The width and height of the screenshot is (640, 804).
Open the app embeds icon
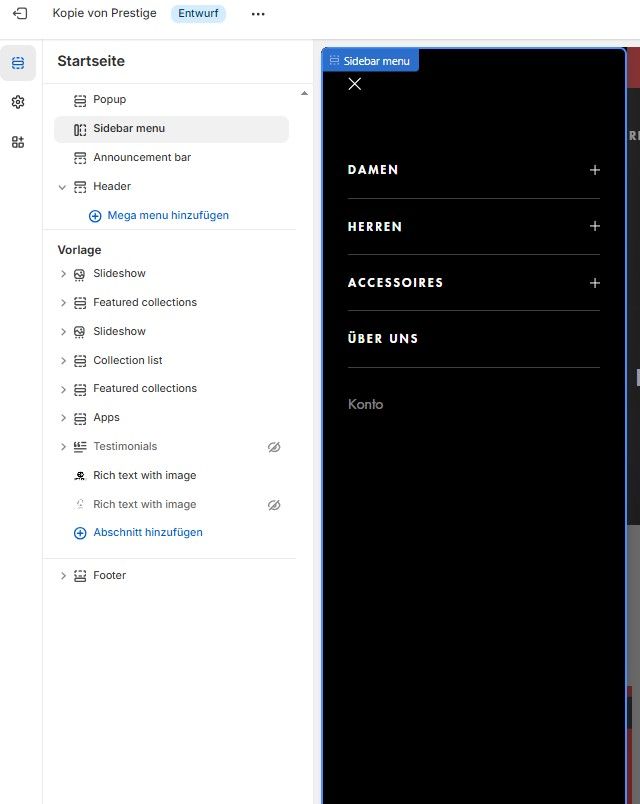tap(18, 142)
